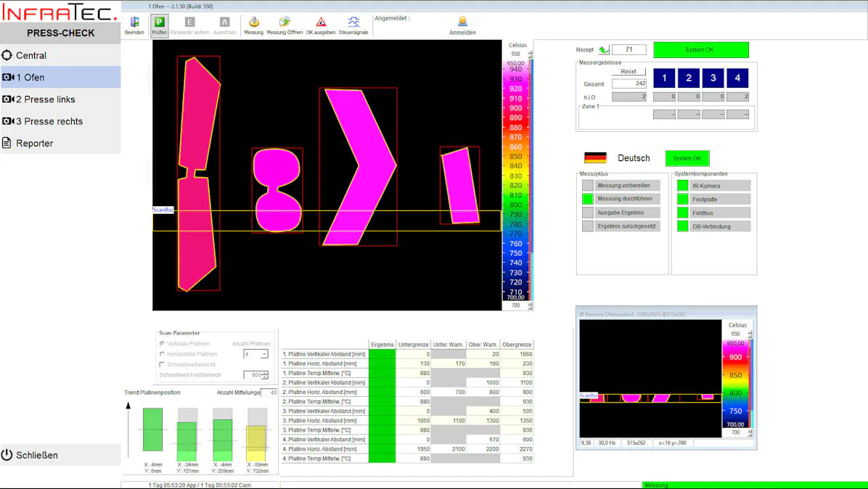
Task: Click the Schwellwert Heißbereich spinner arrows
Action: (265, 375)
